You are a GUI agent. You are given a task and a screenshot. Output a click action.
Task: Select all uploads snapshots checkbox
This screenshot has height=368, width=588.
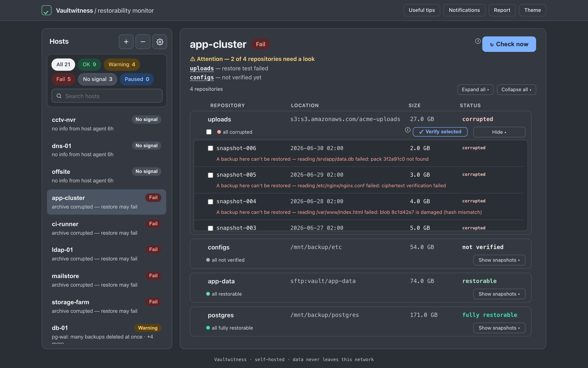pos(209,132)
